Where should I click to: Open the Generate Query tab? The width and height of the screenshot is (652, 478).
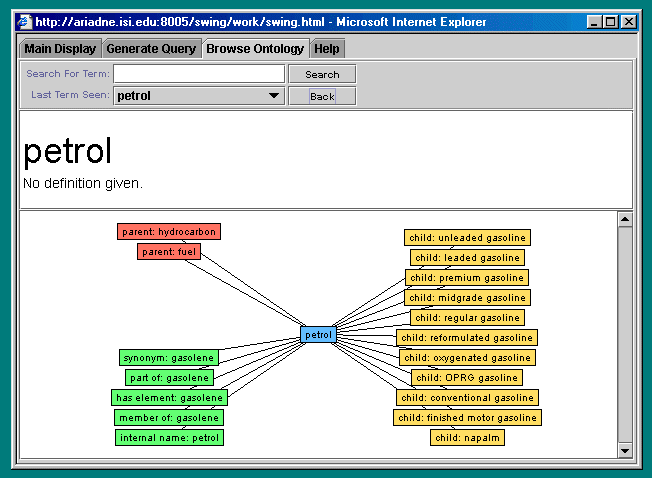click(152, 48)
